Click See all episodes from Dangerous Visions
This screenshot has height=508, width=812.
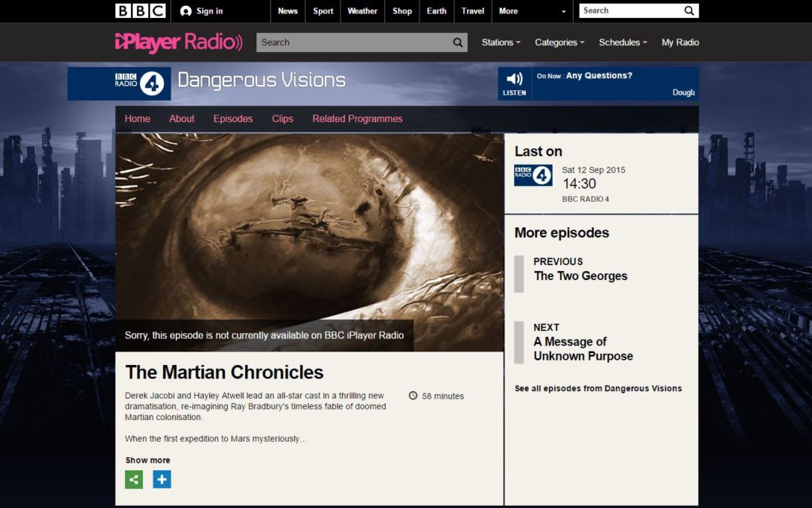tap(598, 388)
